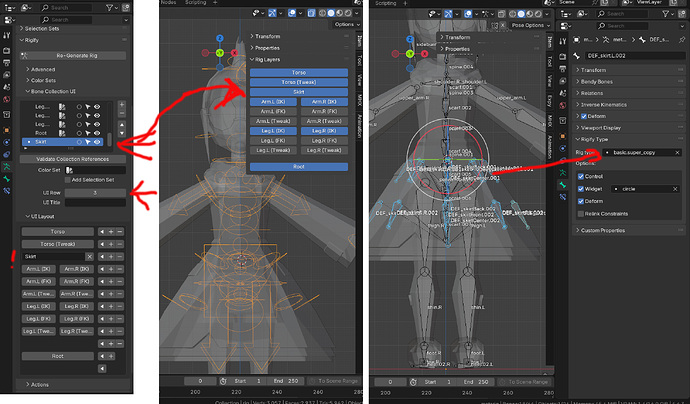The height and width of the screenshot is (404, 690).
Task: Toggle Arm.L (FK) in Rig Layers panel
Action: [273, 112]
